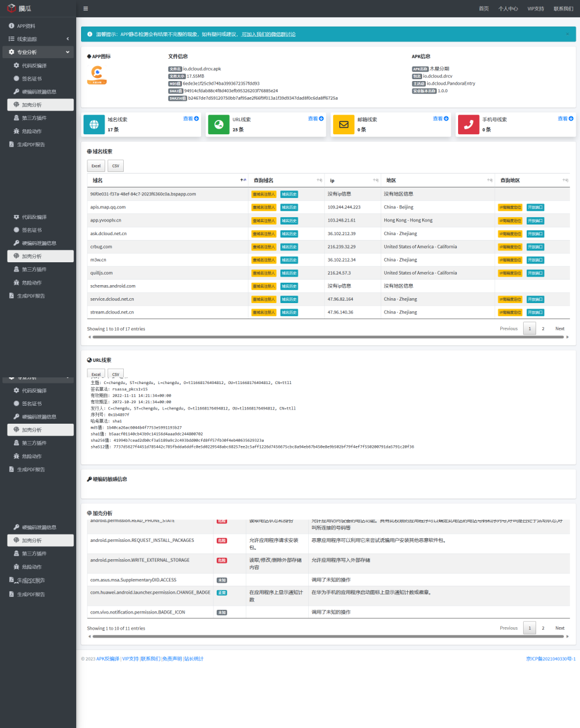
Task: Click right arrow of domain table scrollbar
Action: 568,337
